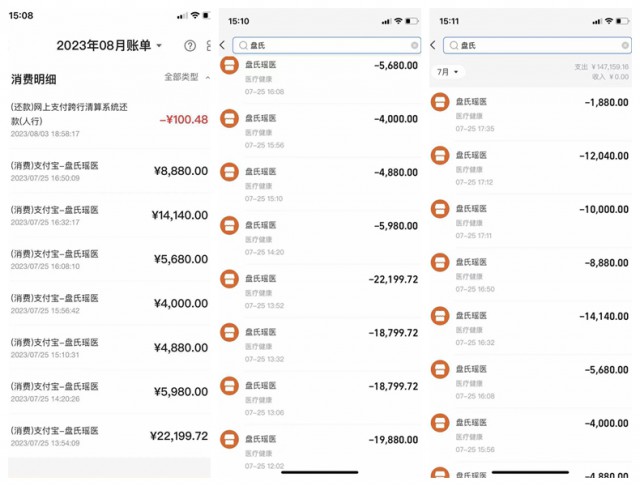The width and height of the screenshot is (640, 486).
Task: Open the ¥14,140.00 bill entry
Action: [x=109, y=215]
